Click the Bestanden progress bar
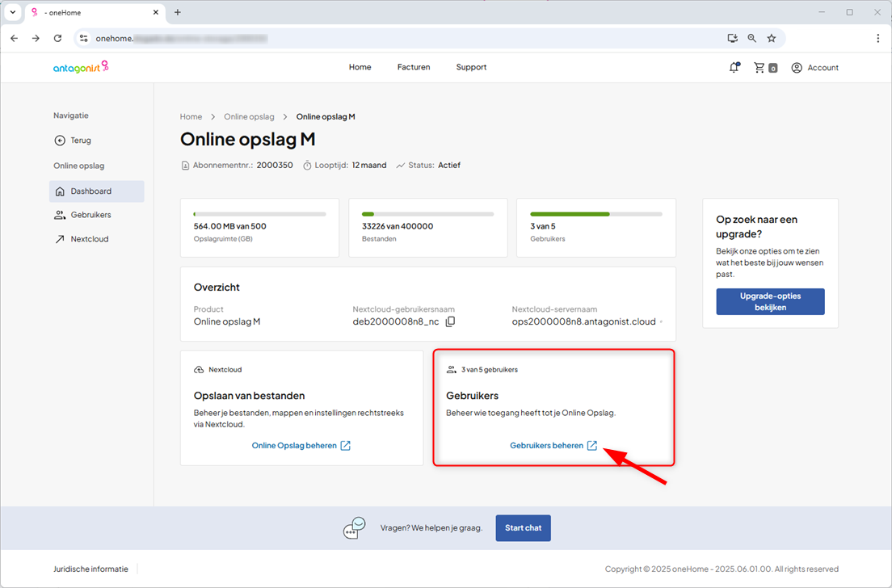The width and height of the screenshot is (892, 588). coord(427,214)
